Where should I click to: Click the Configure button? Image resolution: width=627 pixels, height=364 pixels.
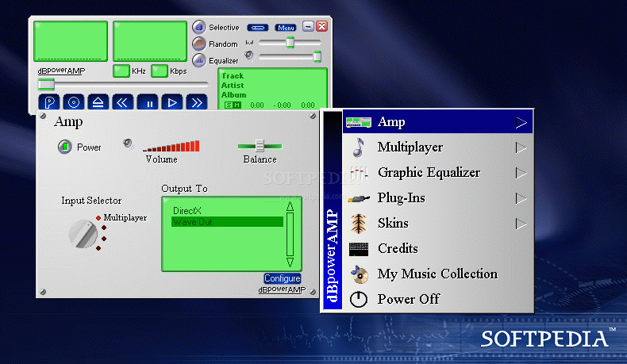283,278
